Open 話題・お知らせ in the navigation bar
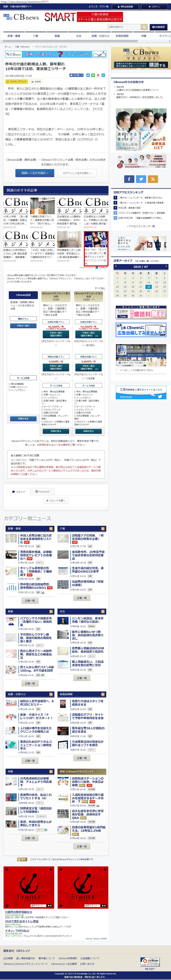This screenshot has width=171, height=980. 100,36
